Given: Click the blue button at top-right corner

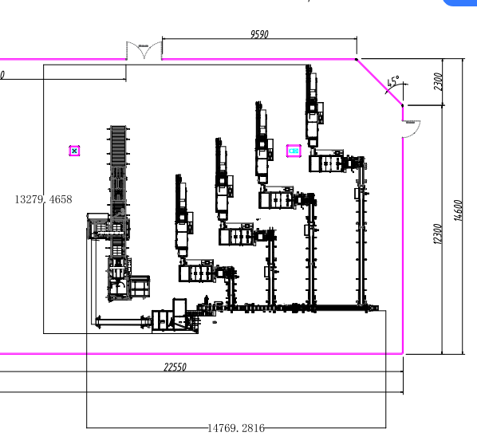Looking at the screenshot, I should click(460, 2).
